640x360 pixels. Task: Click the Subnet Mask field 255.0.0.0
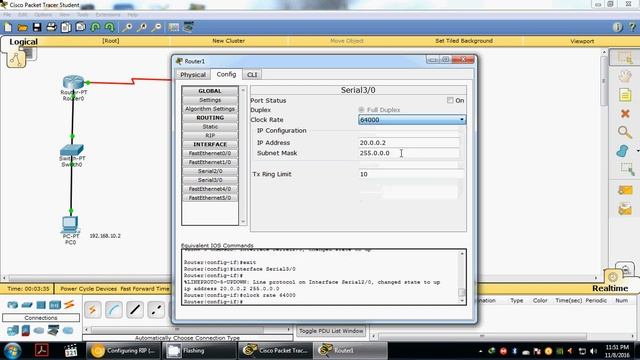(x=409, y=153)
